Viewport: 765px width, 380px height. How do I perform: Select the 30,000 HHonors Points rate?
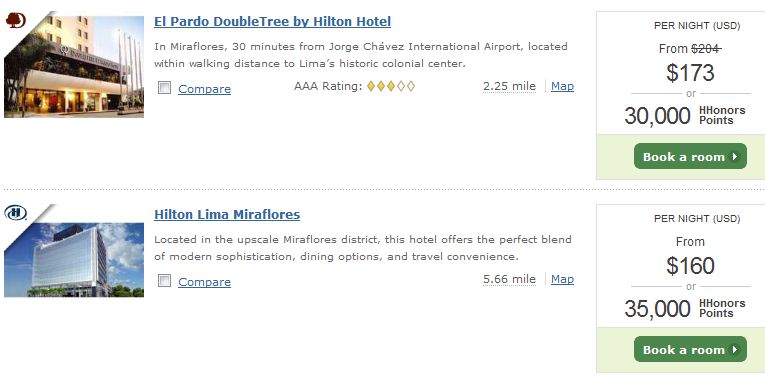685,116
